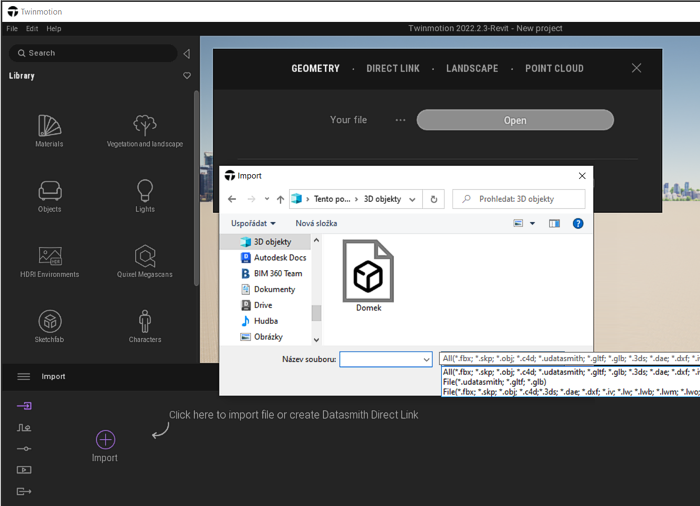
Task: Expand the address path dropdown after 3D objekty
Action: point(412,199)
